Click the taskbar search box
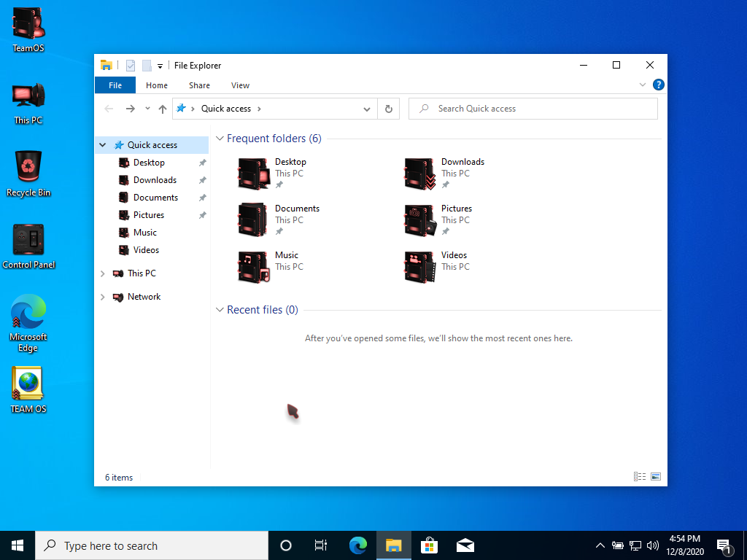The width and height of the screenshot is (747, 560). pos(152,545)
